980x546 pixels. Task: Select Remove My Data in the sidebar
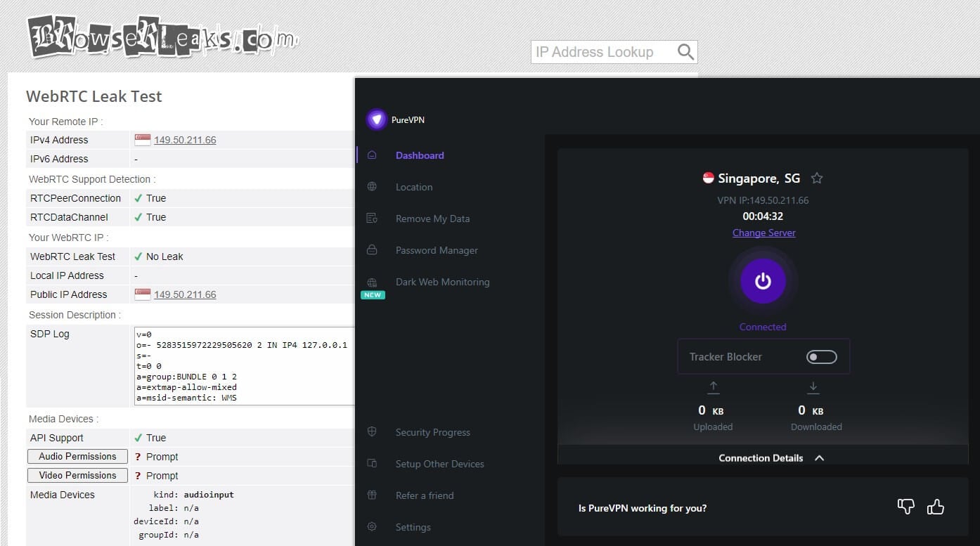[x=432, y=219]
